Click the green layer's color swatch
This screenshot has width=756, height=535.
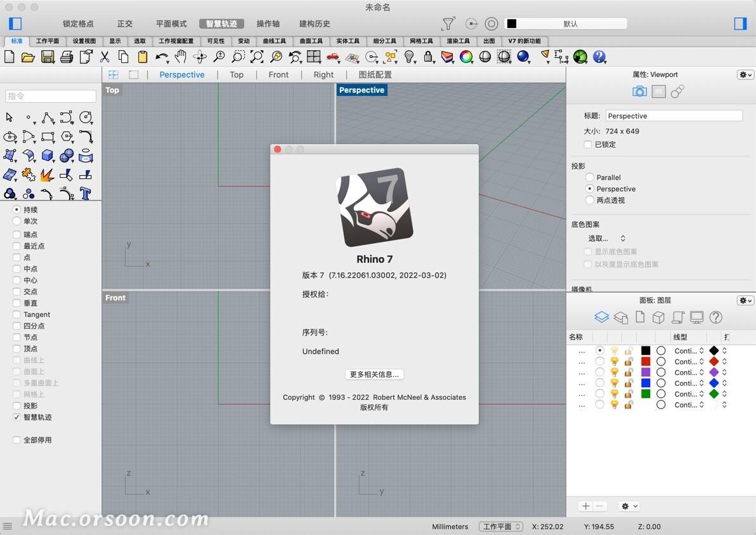coord(646,393)
